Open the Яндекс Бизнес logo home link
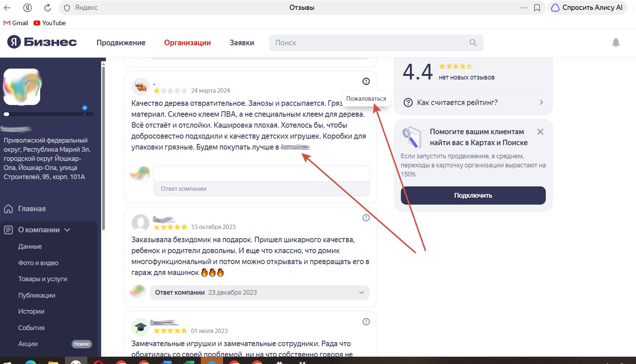This screenshot has height=364, width=636. point(42,42)
